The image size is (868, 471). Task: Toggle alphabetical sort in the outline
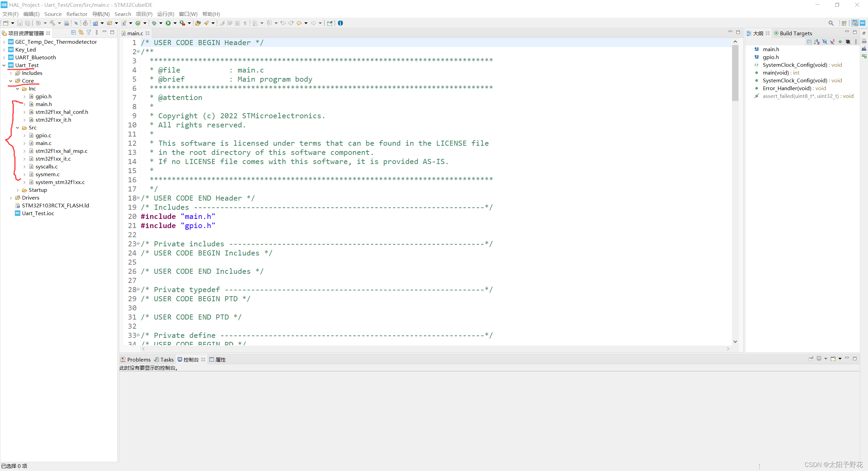coord(817,42)
